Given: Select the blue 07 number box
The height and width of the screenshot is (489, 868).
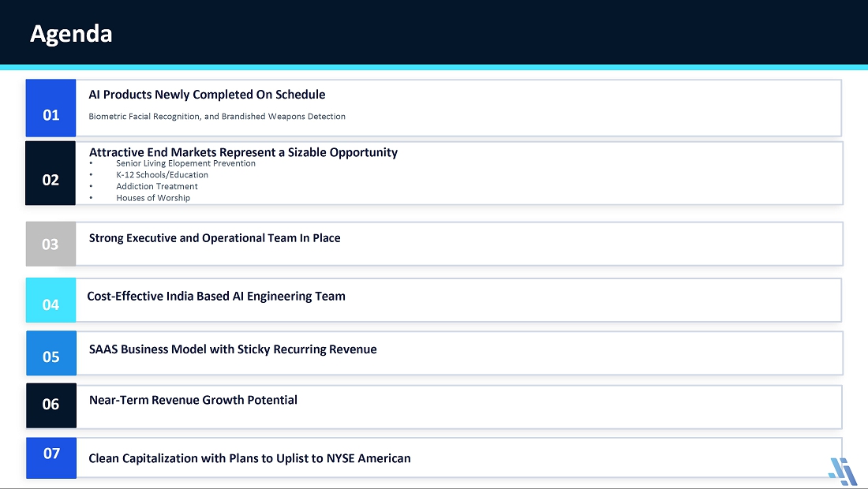Looking at the screenshot, I should coord(51,457).
